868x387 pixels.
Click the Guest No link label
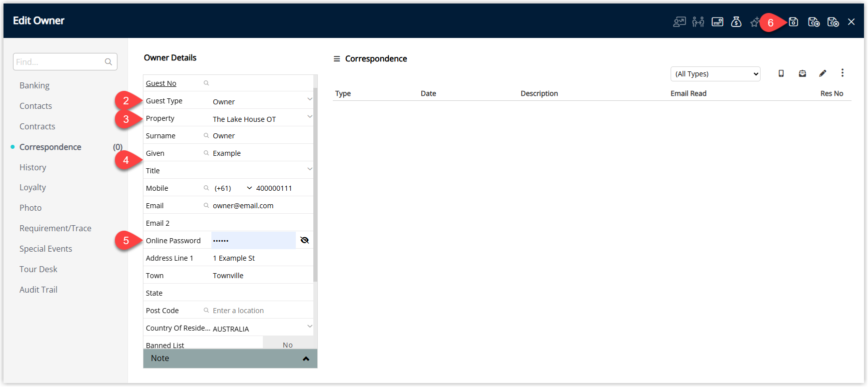(x=161, y=83)
